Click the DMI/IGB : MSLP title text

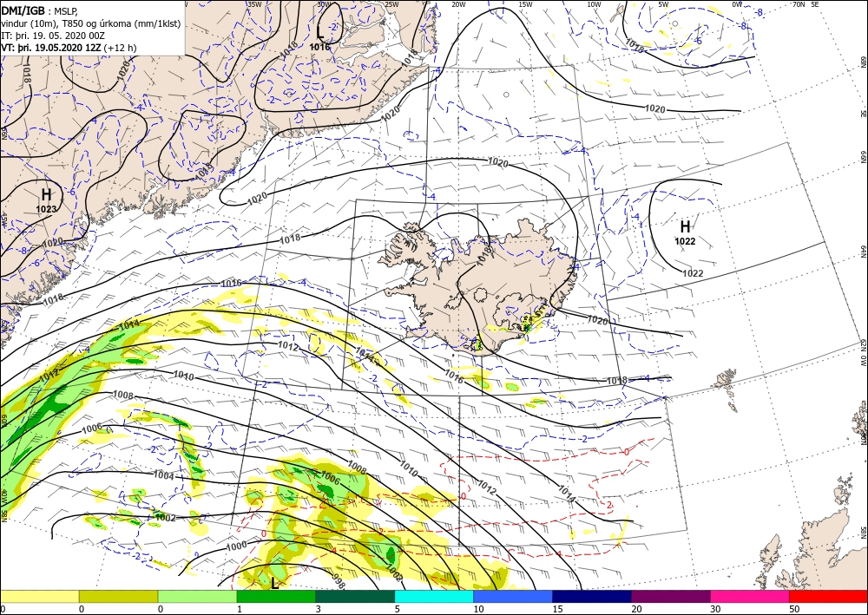[x=40, y=10]
